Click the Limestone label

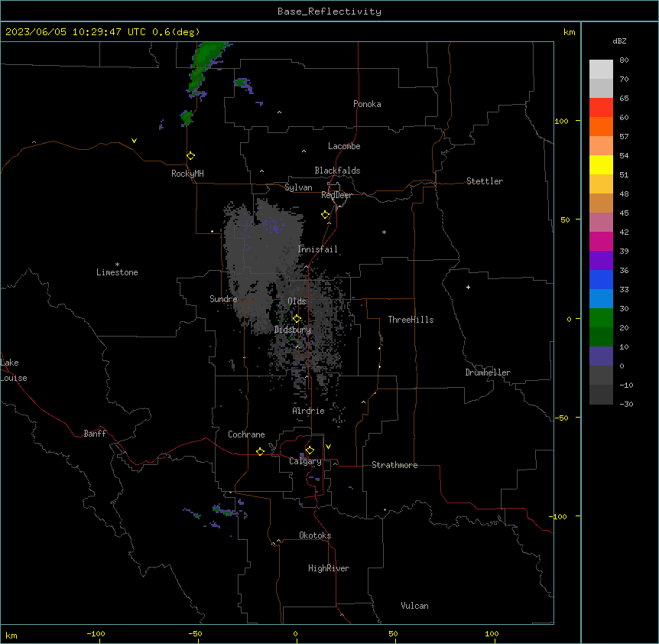pos(117,272)
